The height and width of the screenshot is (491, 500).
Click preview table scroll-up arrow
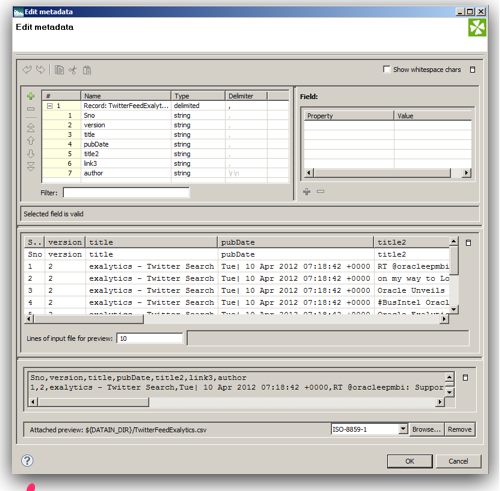point(454,241)
